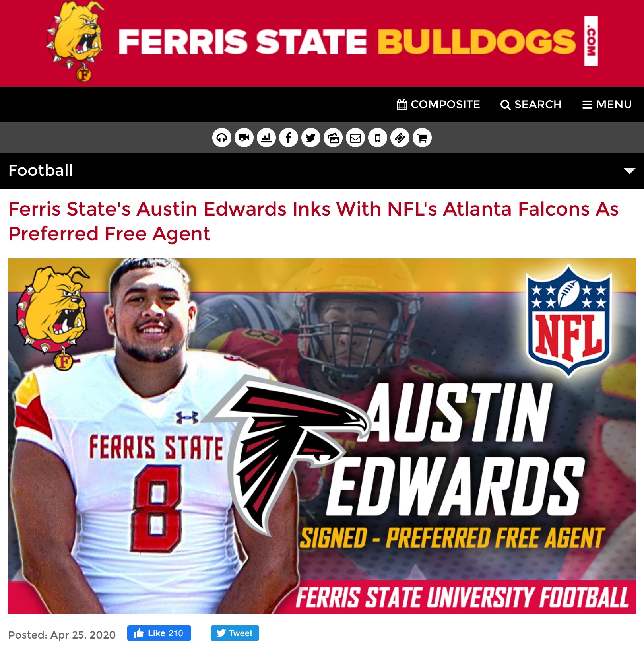Open the Austin Edwards signing graphic
The height and width of the screenshot is (647, 644).
coord(322,436)
